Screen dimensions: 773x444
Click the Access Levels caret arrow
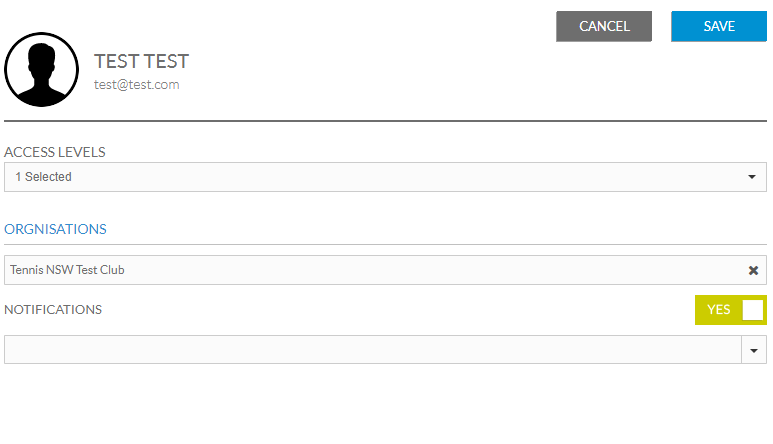tap(752, 177)
